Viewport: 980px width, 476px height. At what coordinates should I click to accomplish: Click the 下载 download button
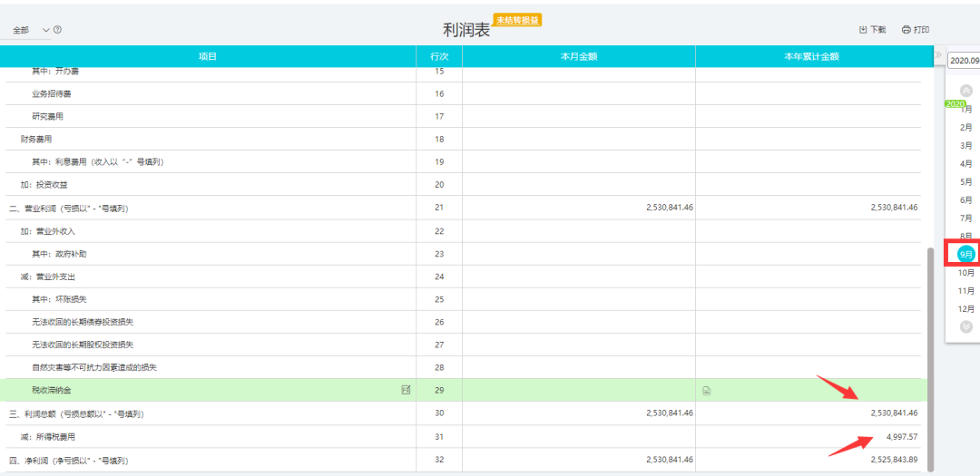pos(872,30)
